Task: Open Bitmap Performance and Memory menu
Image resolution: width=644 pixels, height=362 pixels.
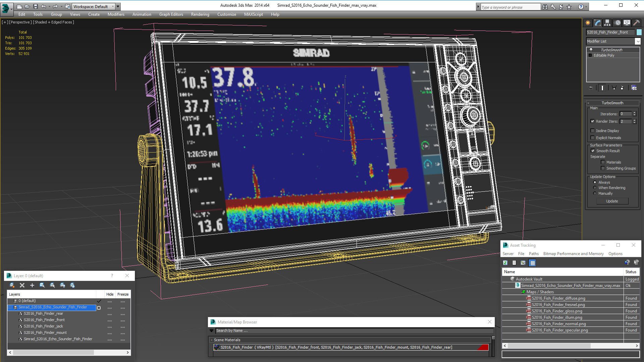Action: 573,254
